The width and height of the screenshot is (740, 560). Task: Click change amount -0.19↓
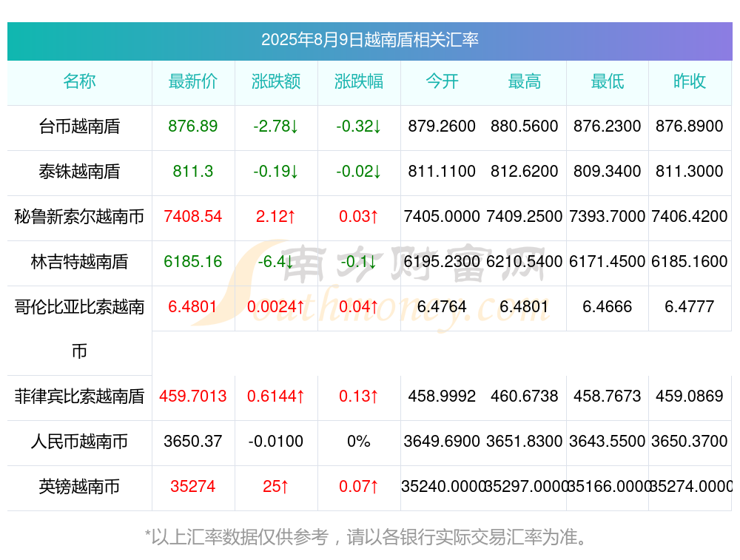click(276, 171)
